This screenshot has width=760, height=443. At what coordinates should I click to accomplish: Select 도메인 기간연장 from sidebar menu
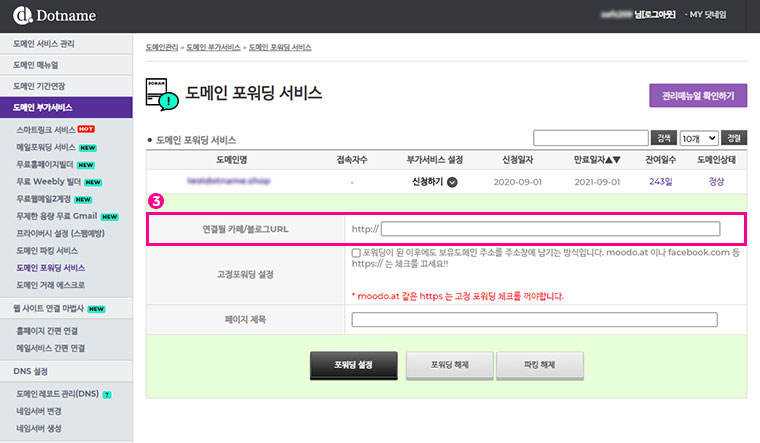point(66,86)
